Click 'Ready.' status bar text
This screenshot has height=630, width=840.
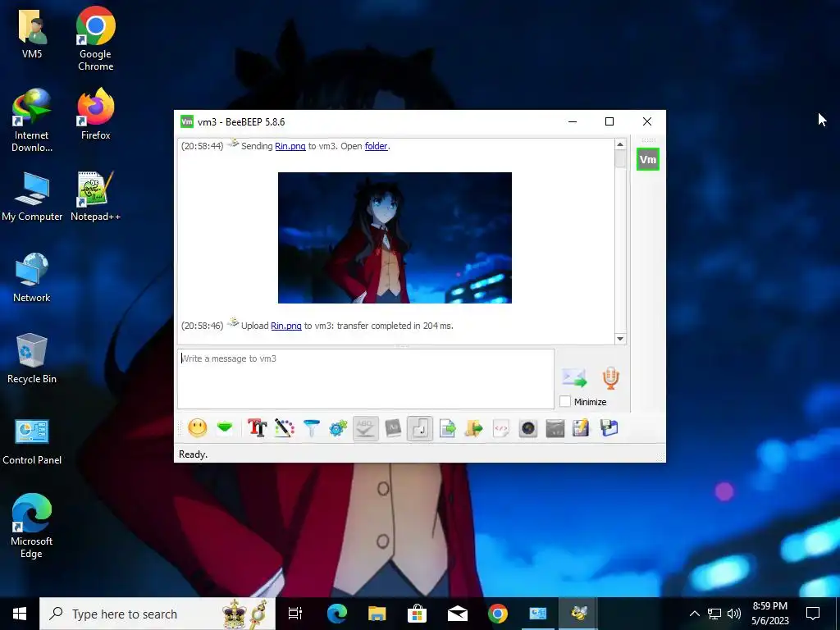point(194,454)
